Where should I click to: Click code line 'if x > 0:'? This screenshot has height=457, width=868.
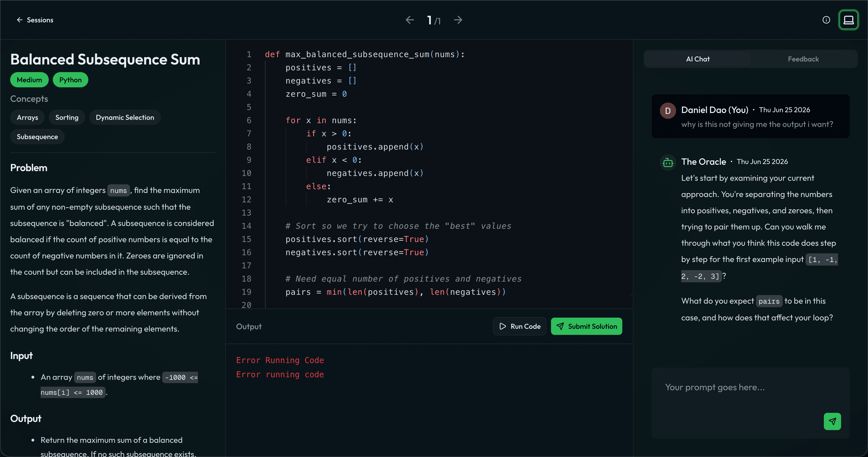(x=328, y=134)
